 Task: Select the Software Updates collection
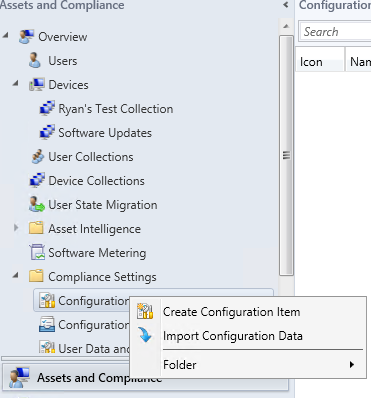pos(105,133)
